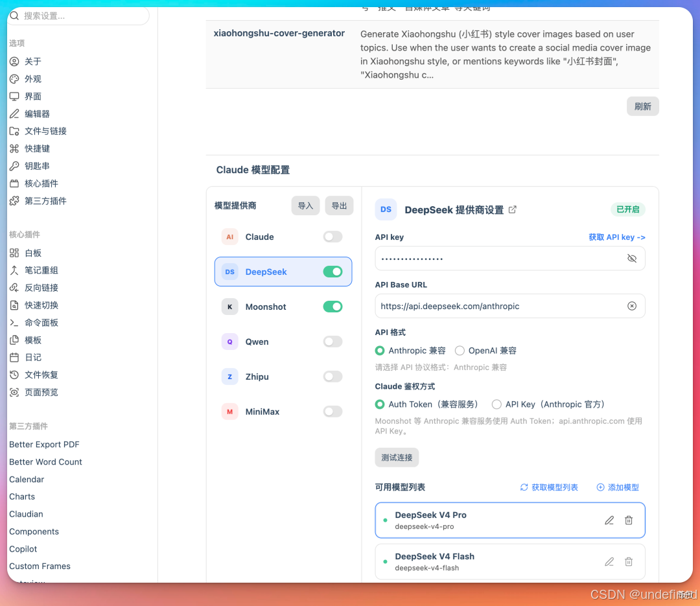Click the MiniMax M icon
The height and width of the screenshot is (606, 700).
(x=230, y=412)
